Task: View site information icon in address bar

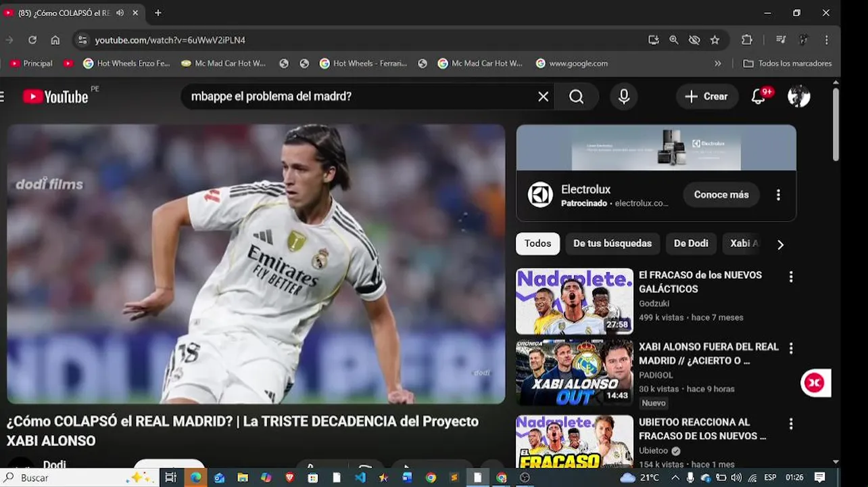Action: 82,40
